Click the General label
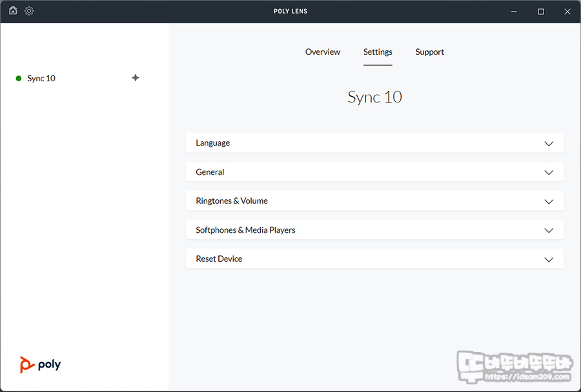 point(210,171)
